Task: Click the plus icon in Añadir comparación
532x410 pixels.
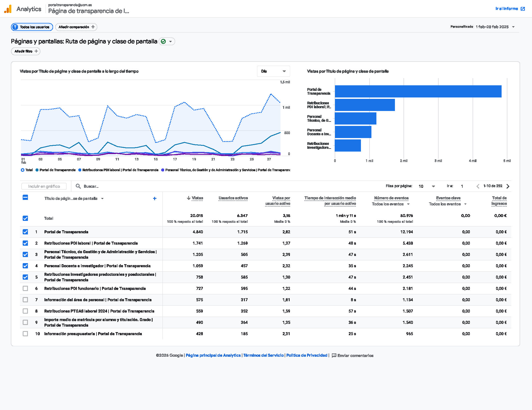Action: (x=93, y=27)
